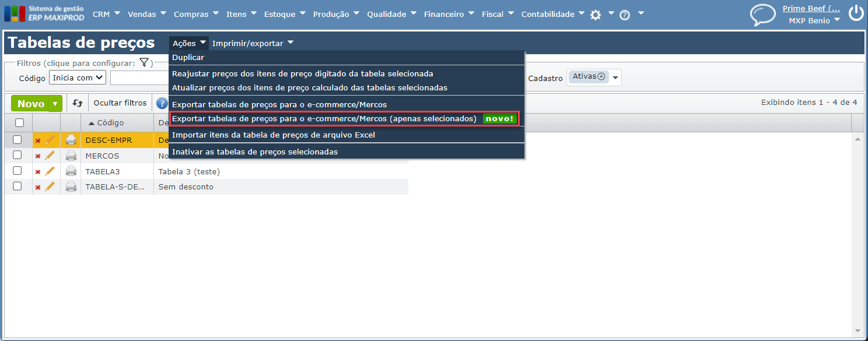The width and height of the screenshot is (868, 341).
Task: Click the vertical scrollbar down arrow
Action: (x=857, y=332)
